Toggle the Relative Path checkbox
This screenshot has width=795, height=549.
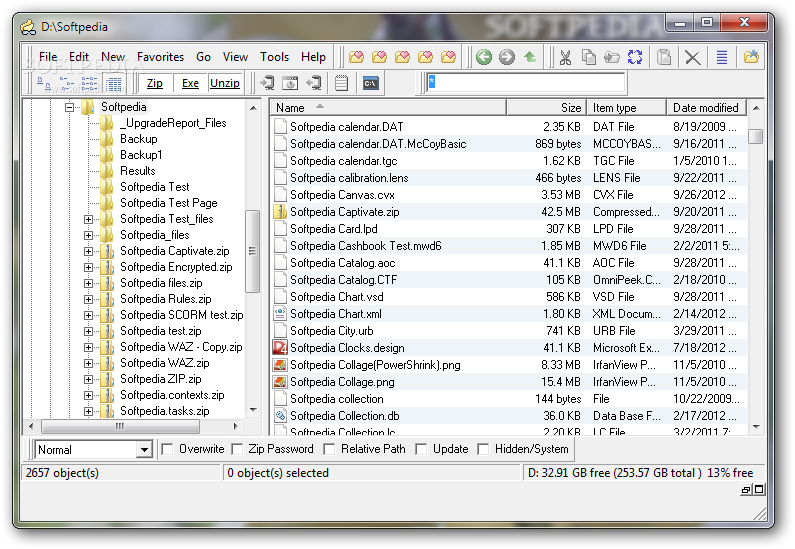[330, 449]
